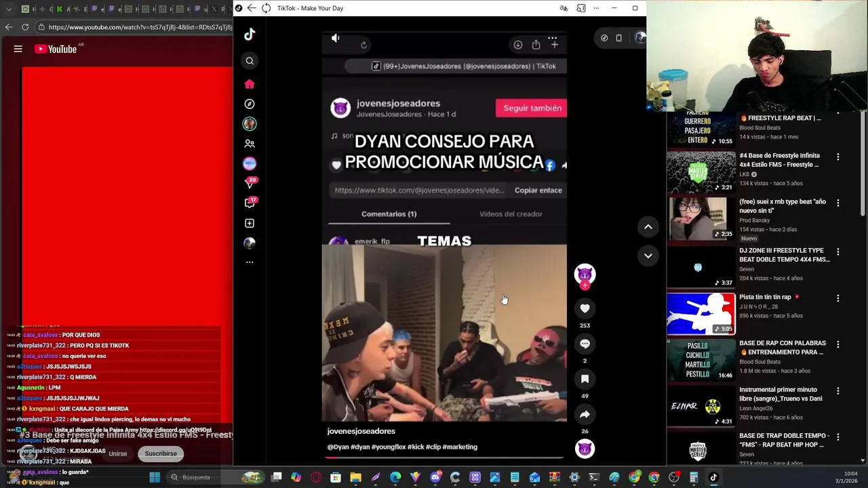The image size is (868, 488).
Task: Bookmark the TikTok video to favorites
Action: point(585,379)
